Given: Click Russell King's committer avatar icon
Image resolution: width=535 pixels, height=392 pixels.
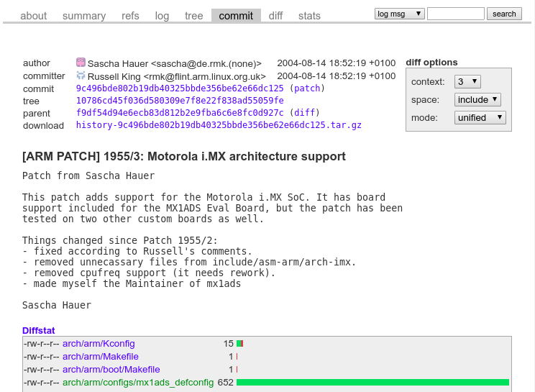Looking at the screenshot, I should [x=81, y=76].
